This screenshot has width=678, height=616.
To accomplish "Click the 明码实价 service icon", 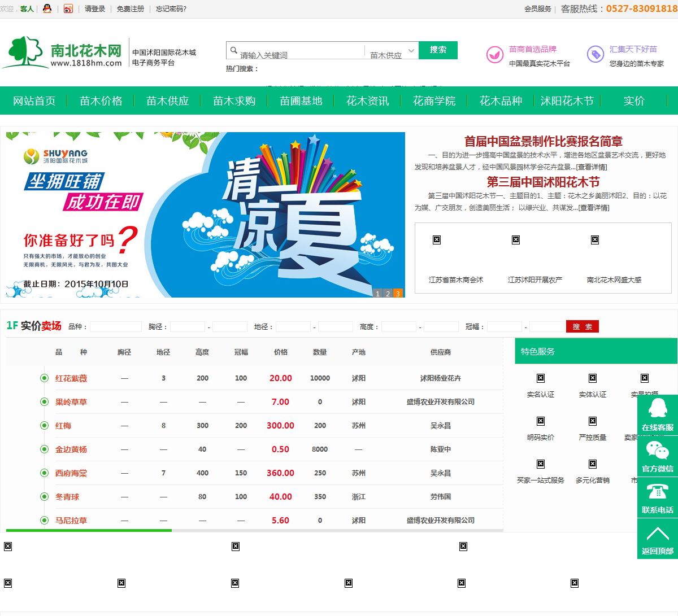I will [541, 421].
